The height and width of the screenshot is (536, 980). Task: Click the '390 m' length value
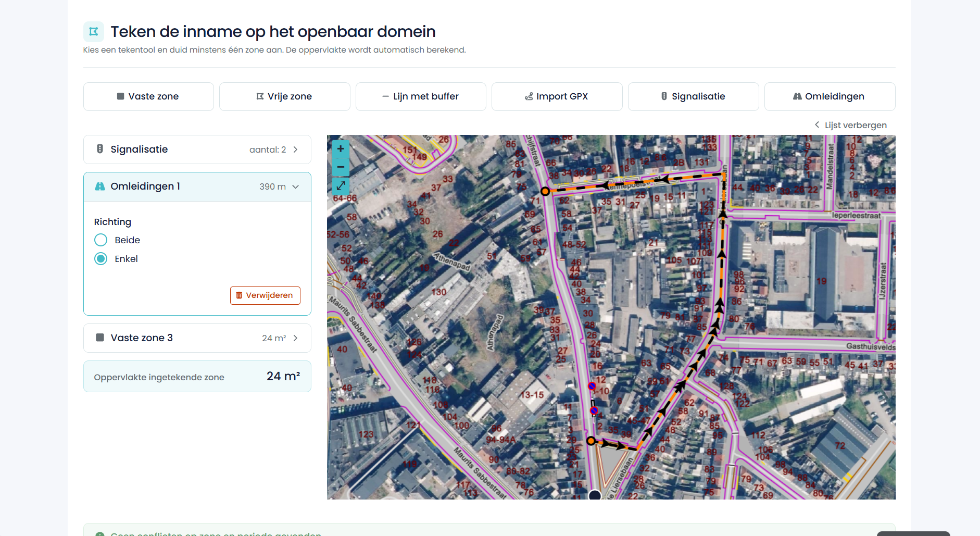[x=272, y=186]
